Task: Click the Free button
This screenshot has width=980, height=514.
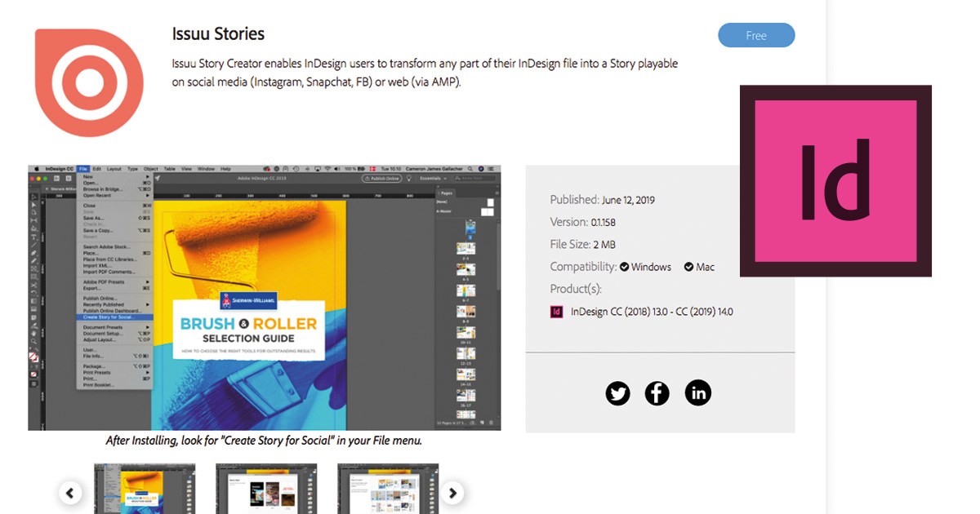Action: pyautogui.click(x=756, y=35)
